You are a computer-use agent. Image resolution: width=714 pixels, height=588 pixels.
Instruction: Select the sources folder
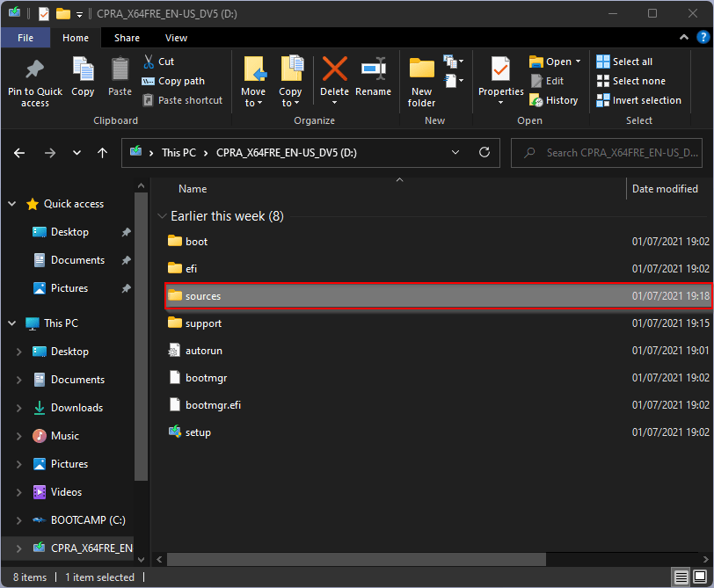click(439, 296)
